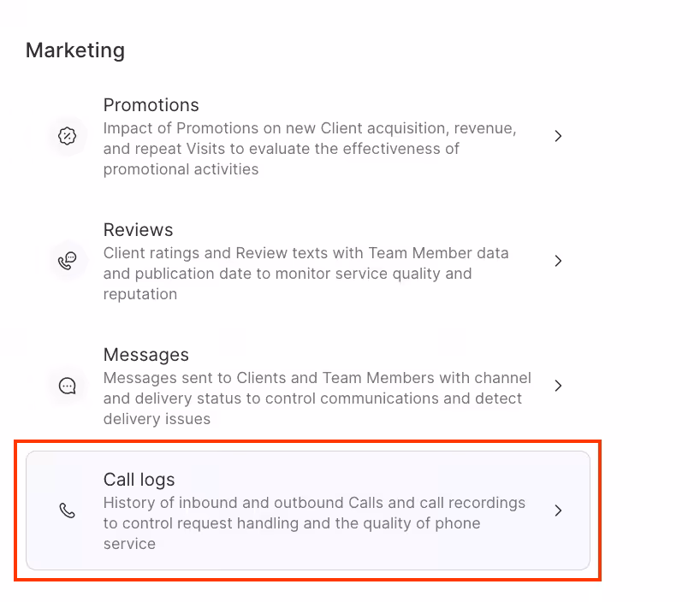Expand Reviews using its right chevron
This screenshot has height=602, width=700.
pos(558,261)
